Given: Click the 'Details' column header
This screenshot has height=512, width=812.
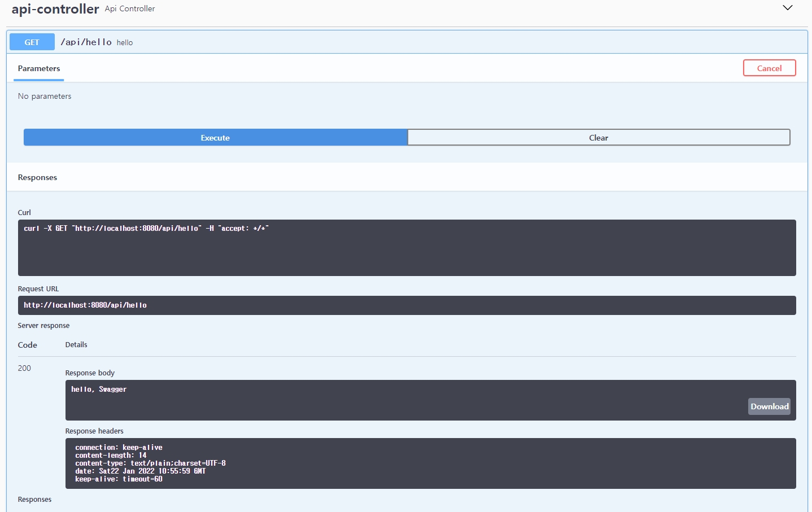Looking at the screenshot, I should click(x=76, y=345).
